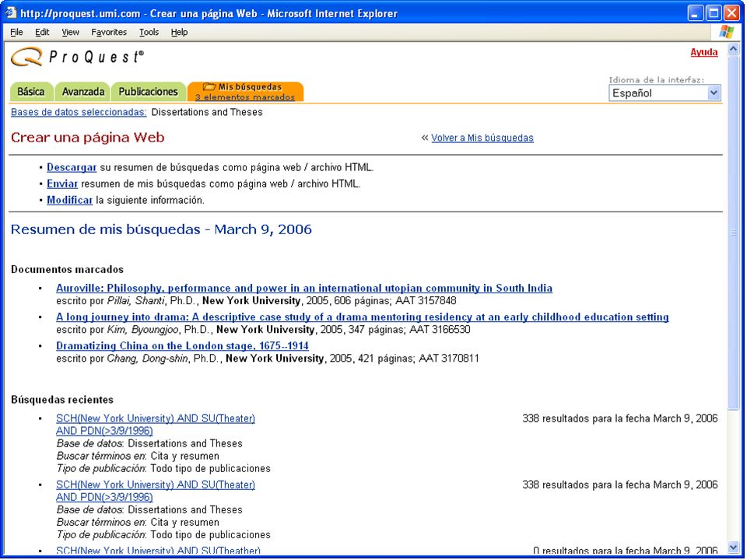
Task: Click the scrollbar down arrow
Action: click(x=733, y=548)
